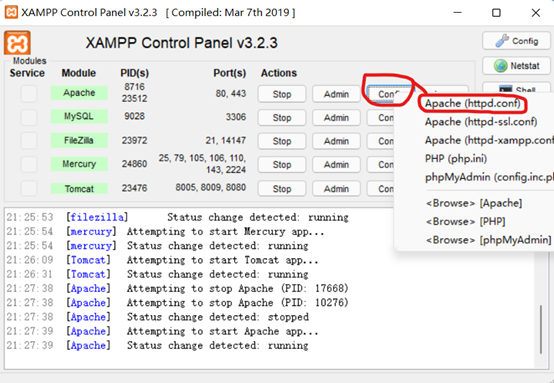
Task: Click the MySQL PID 9028
Action: click(134, 116)
